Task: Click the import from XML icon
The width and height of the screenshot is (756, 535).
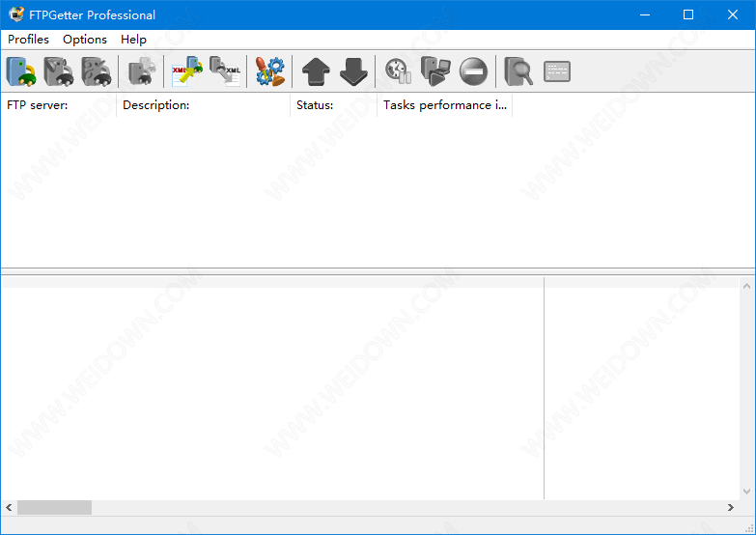Action: [x=187, y=71]
